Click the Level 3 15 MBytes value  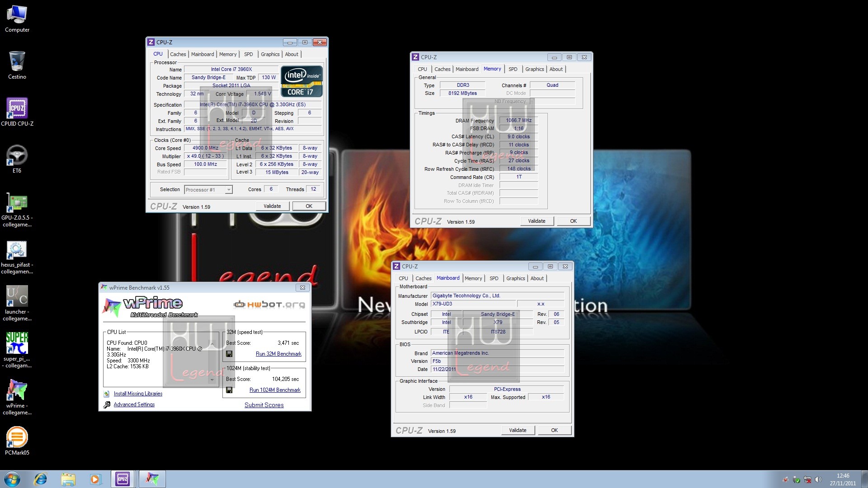[x=277, y=172]
